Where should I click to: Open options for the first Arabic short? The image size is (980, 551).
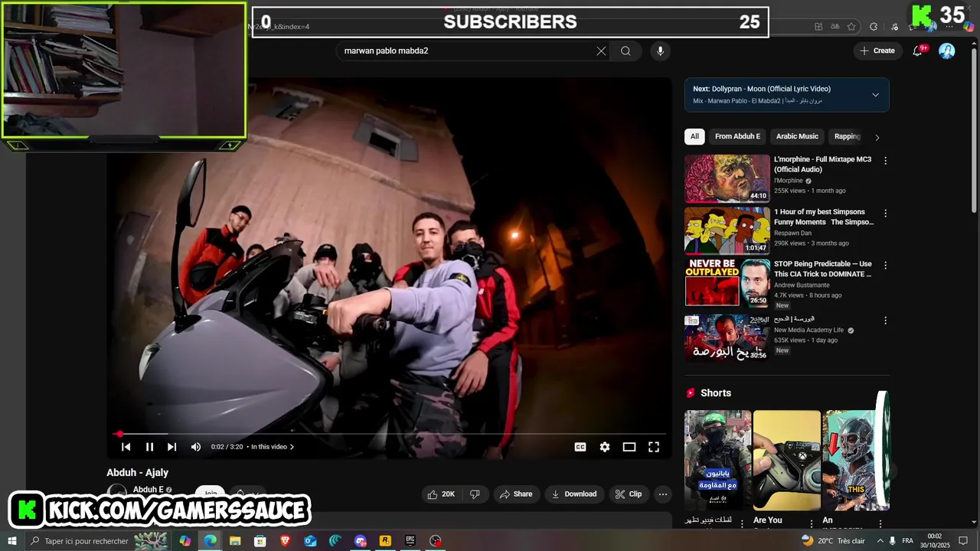pyautogui.click(x=742, y=524)
